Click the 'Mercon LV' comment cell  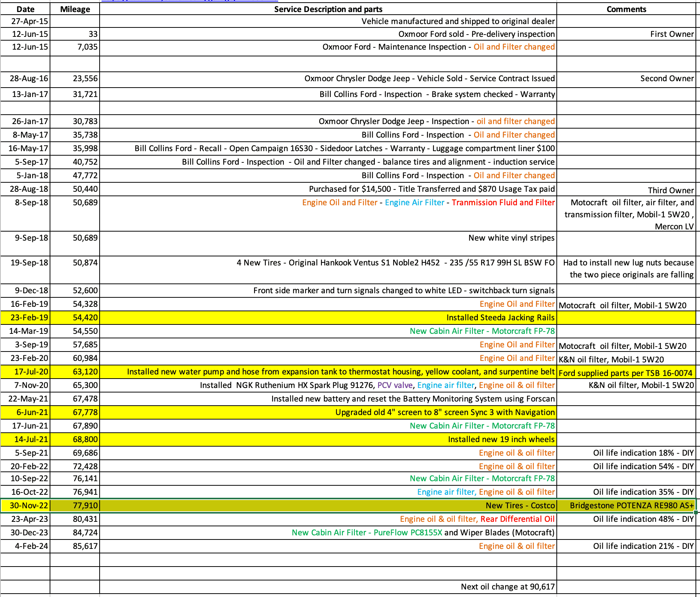[626, 214]
